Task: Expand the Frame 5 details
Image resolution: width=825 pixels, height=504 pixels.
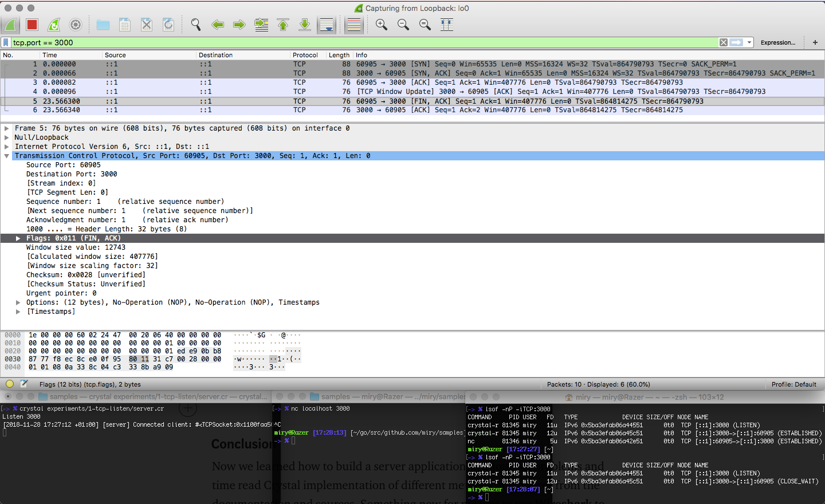Action: click(7, 128)
